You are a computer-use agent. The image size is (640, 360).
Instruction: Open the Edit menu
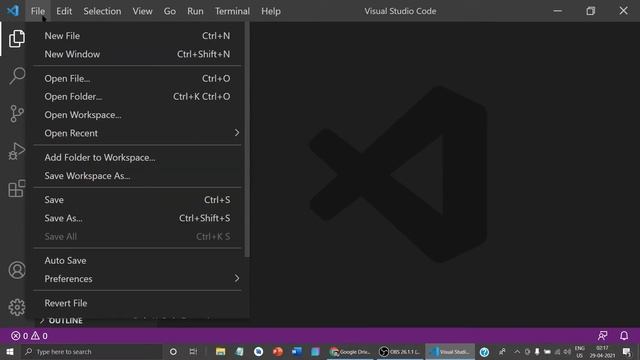(64, 11)
